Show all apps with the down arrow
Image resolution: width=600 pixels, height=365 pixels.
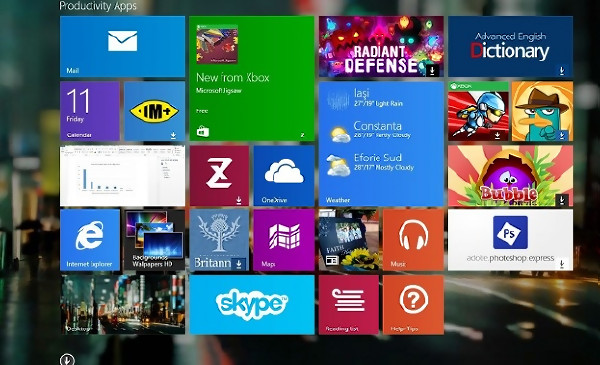tap(67, 360)
